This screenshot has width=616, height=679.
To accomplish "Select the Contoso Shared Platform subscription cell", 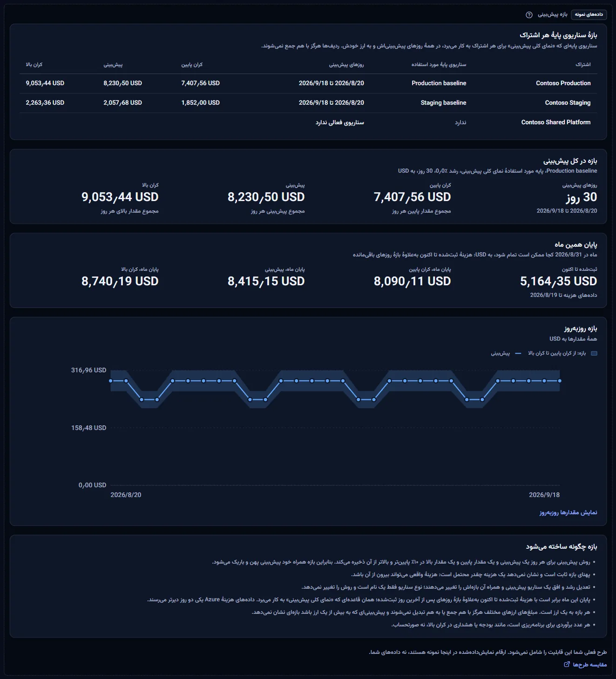I will tap(555, 122).
